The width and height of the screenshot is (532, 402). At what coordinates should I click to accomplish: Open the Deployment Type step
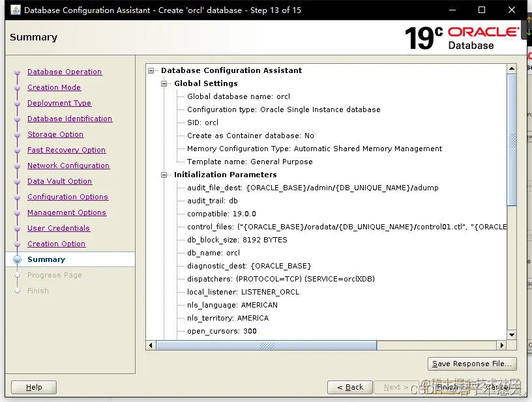pyautogui.click(x=59, y=103)
